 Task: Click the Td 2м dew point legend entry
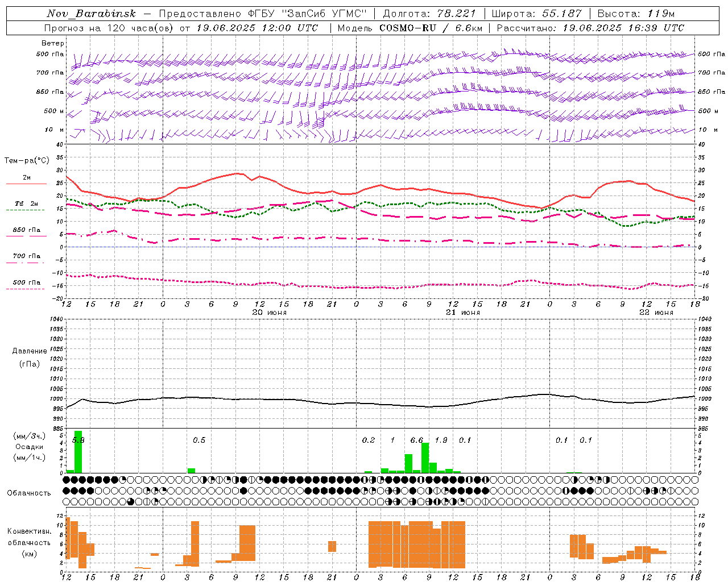(x=27, y=203)
